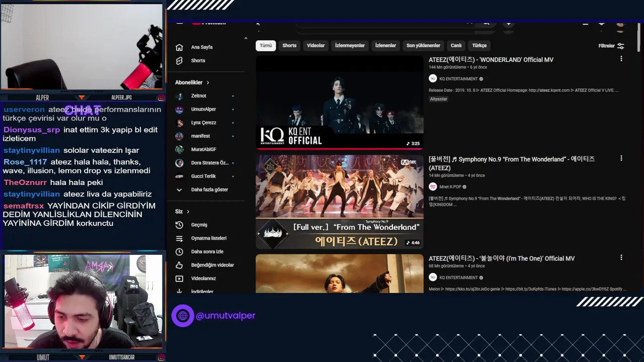Screen dimensions: 644x362
Task: Play the From The Wonderland Mnet thumbnail
Action: coord(340,202)
